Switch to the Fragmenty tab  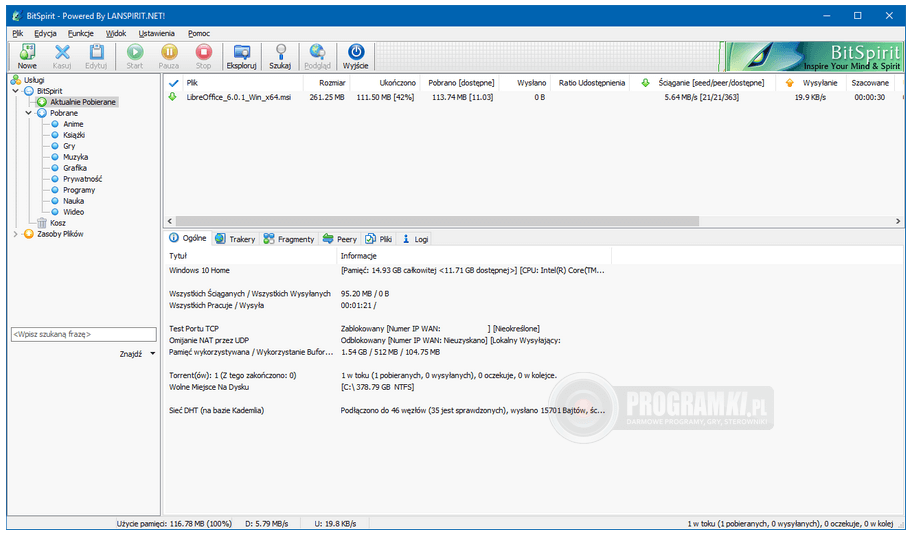point(289,239)
